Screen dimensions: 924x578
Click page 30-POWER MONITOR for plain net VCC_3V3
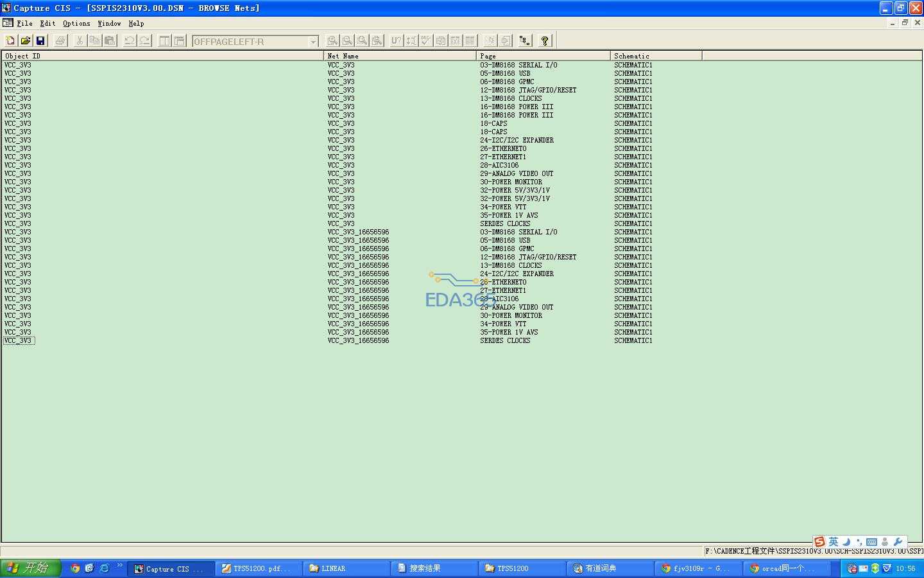(x=511, y=182)
